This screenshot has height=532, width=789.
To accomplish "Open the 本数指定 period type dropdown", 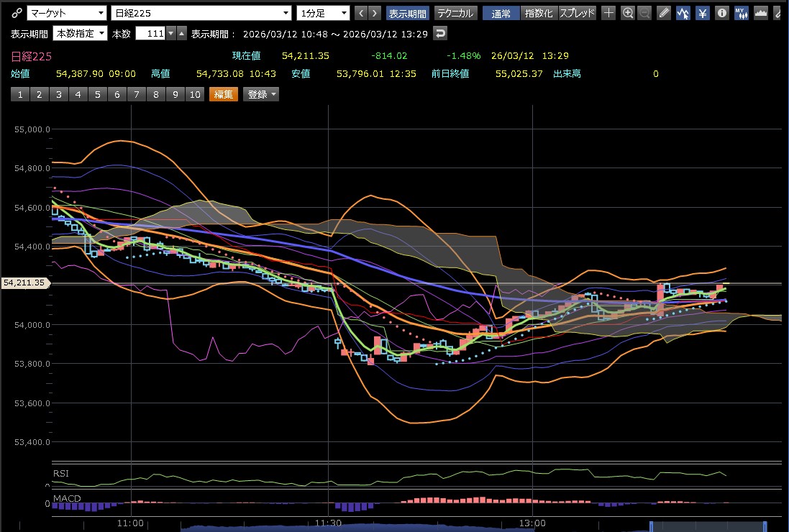I will (80, 33).
